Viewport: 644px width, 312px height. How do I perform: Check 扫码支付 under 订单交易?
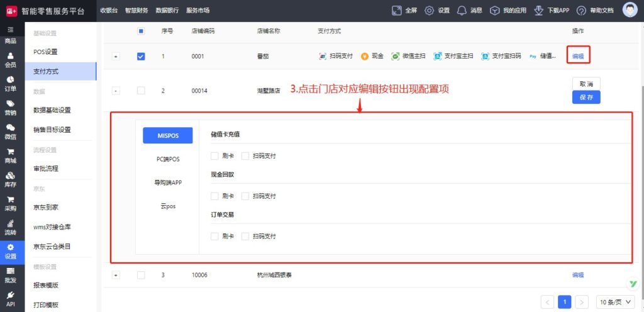[x=245, y=237]
